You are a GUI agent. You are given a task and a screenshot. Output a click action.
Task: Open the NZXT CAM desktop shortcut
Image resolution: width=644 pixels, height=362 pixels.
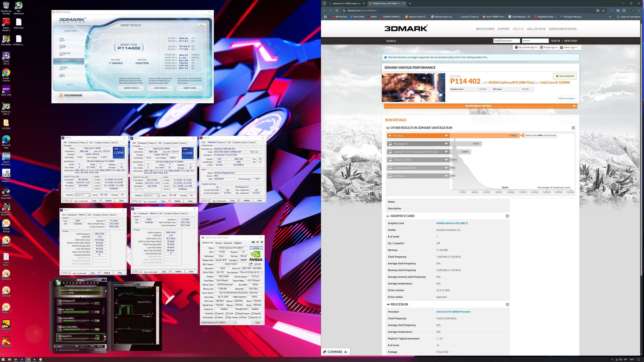click(6, 90)
